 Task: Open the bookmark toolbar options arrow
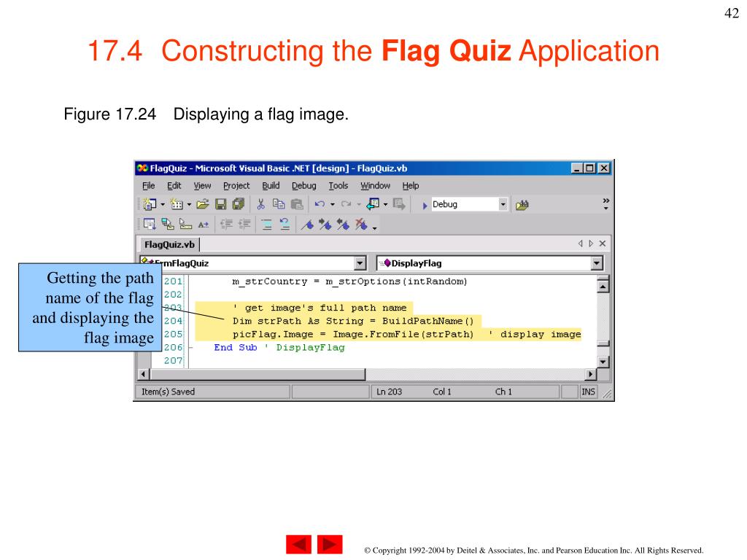(x=374, y=228)
